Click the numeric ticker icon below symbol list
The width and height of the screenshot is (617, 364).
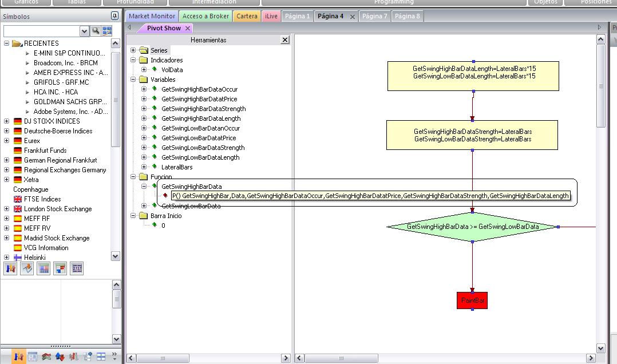(77, 268)
